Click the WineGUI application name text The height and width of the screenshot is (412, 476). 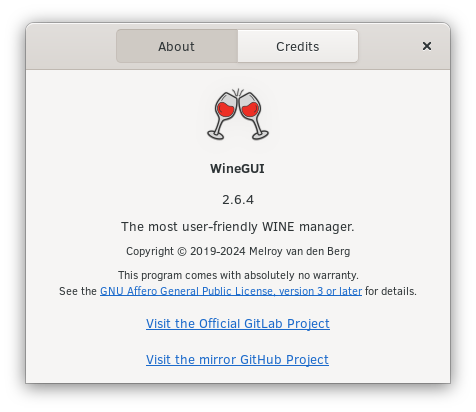coord(237,169)
